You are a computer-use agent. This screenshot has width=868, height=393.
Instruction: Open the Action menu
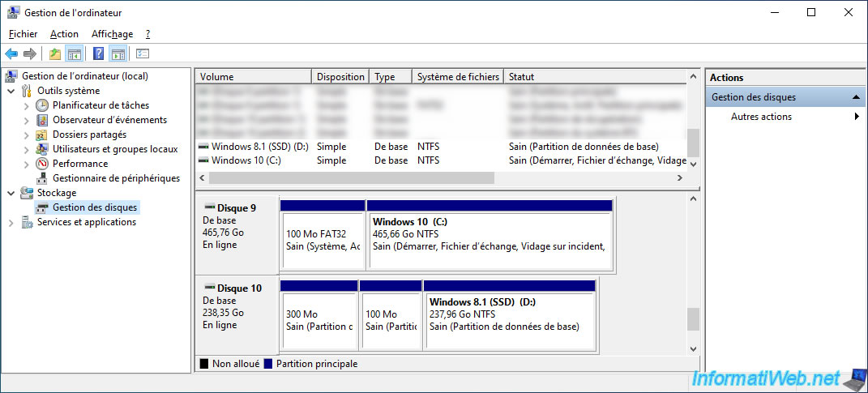point(64,34)
